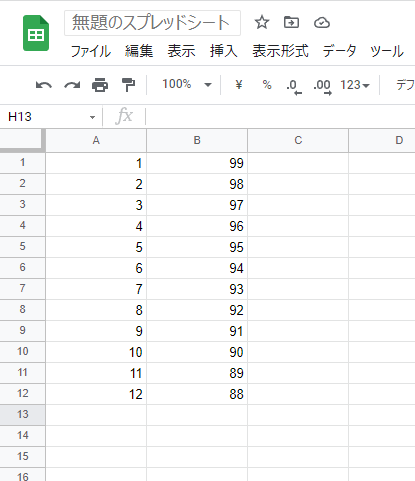Decrease decimal places
The width and height of the screenshot is (415, 481).
click(x=294, y=87)
